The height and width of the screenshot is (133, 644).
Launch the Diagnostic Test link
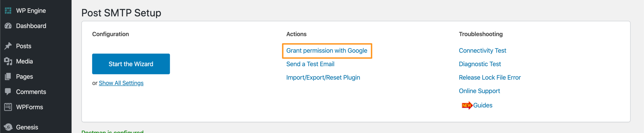480,64
